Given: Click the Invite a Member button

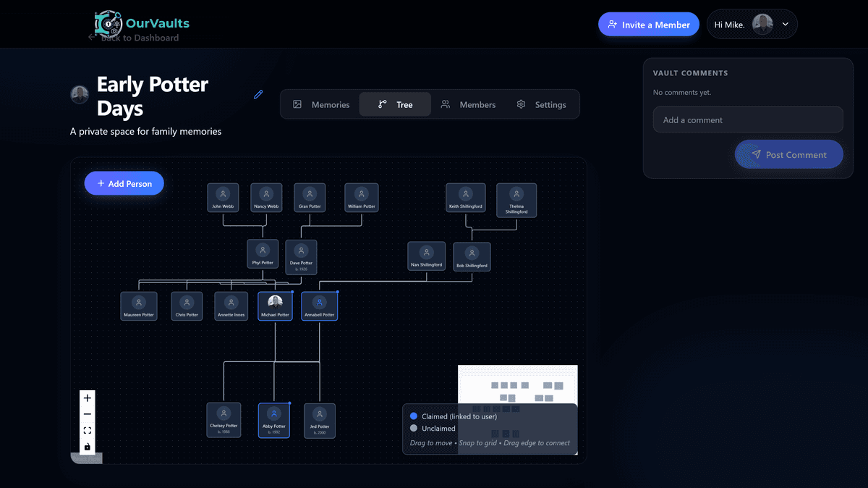Looking at the screenshot, I should tap(648, 24).
